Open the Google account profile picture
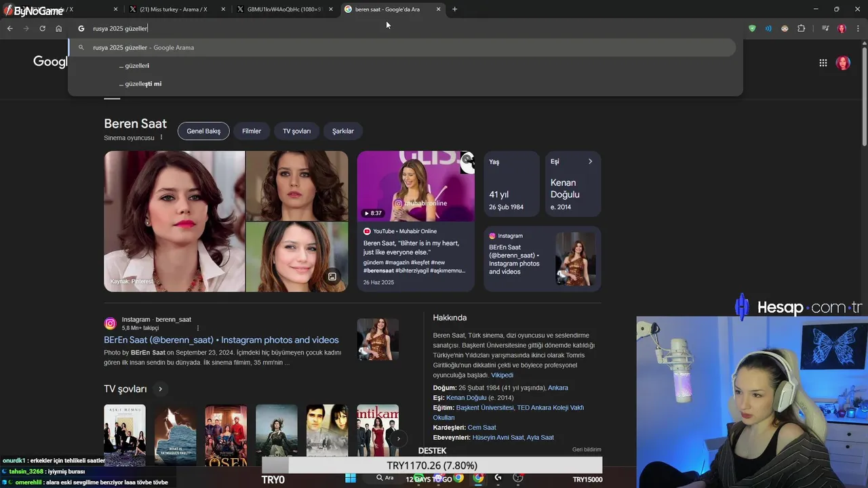This screenshot has width=868, height=488. pyautogui.click(x=843, y=63)
